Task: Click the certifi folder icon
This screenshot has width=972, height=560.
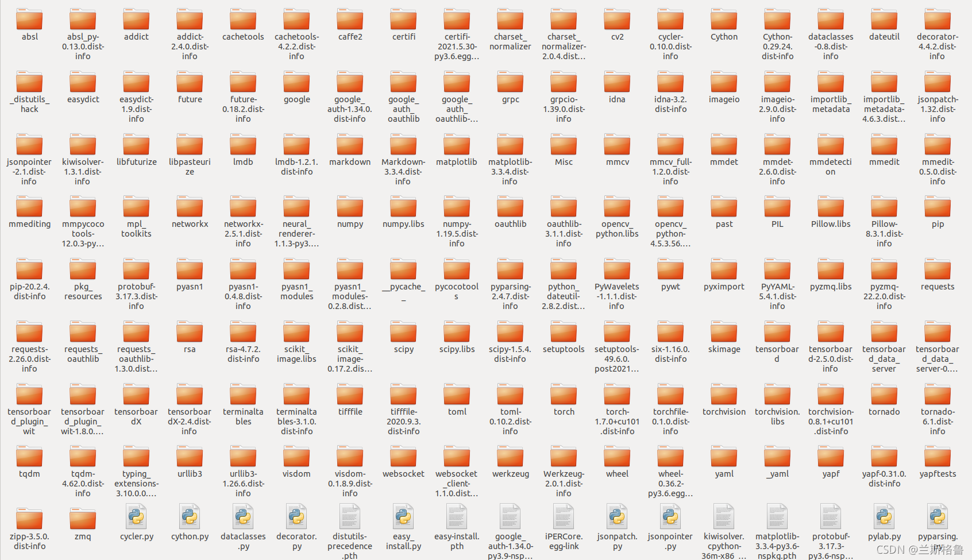Action: 403,20
